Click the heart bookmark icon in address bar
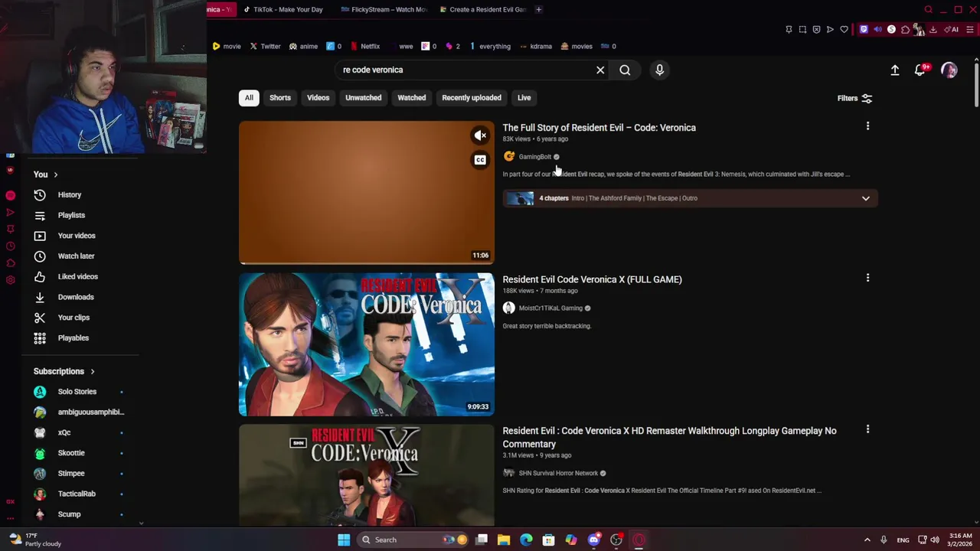This screenshot has height=551, width=980. coord(844,29)
